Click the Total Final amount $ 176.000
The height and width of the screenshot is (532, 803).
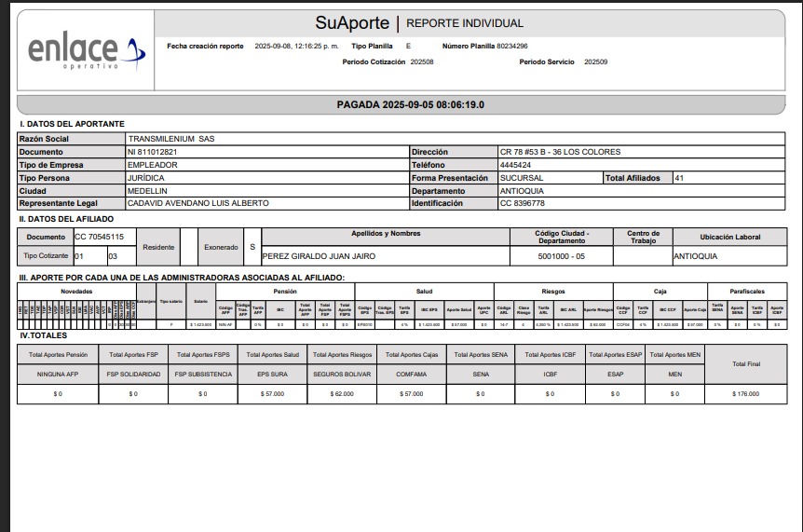(745, 394)
